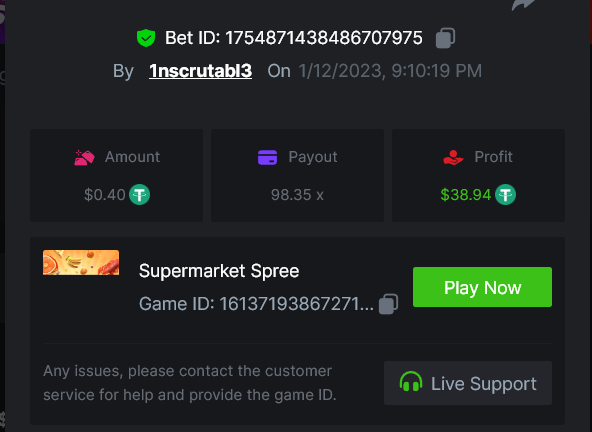Copy the Game ID to clipboard
592x432 pixels.
(388, 304)
